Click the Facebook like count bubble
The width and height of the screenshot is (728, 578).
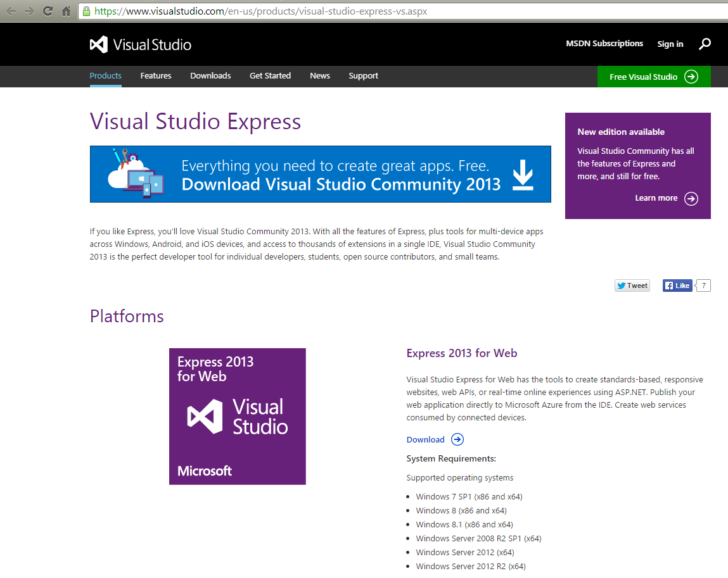(703, 286)
